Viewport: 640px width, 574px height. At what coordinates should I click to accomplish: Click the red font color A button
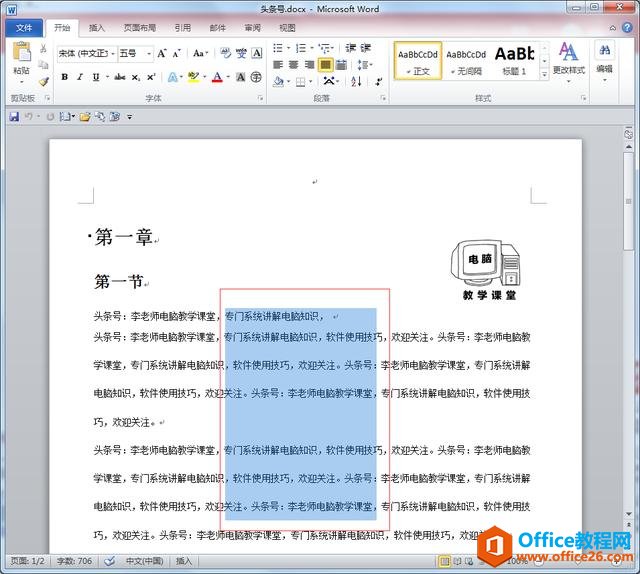click(x=218, y=77)
